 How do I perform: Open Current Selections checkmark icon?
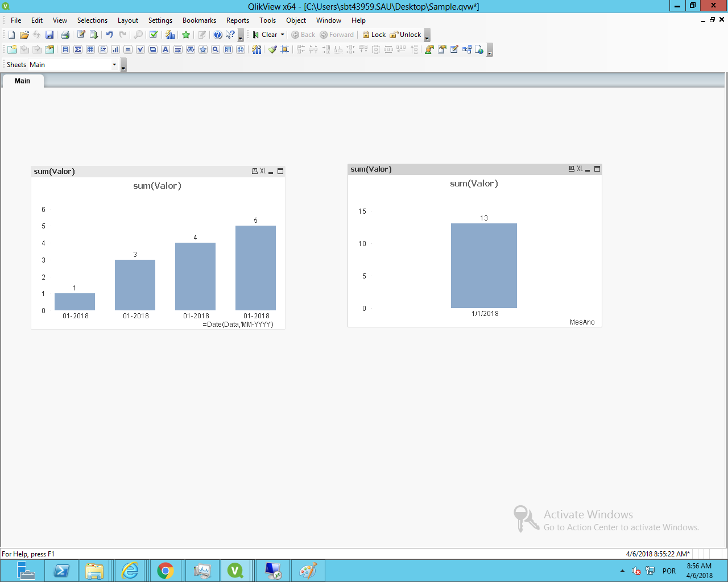[154, 35]
